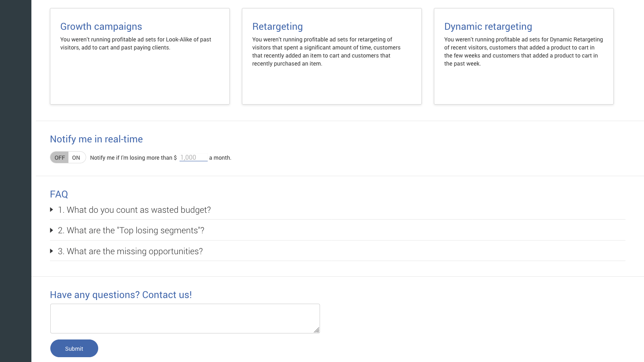The image size is (644, 362).
Task: Click the Dynamic retargeting description paragraph
Action: (x=523, y=51)
